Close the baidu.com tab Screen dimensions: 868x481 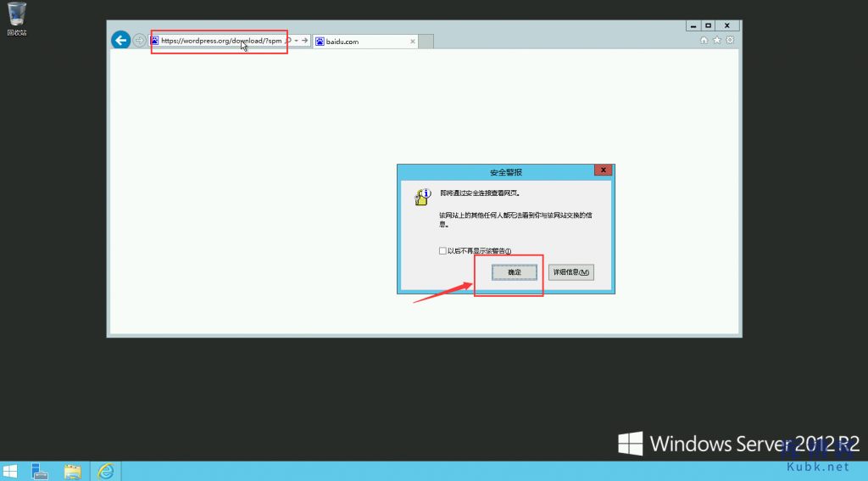tap(413, 41)
